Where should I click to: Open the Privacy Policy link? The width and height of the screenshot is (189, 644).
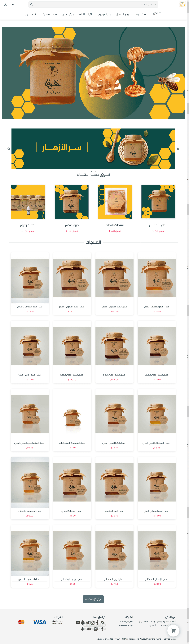point(146,639)
